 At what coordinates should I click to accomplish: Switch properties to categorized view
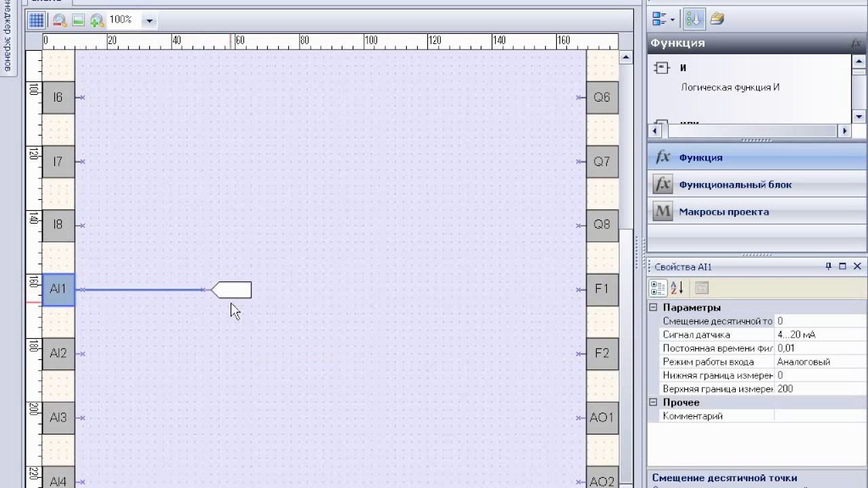pos(658,288)
